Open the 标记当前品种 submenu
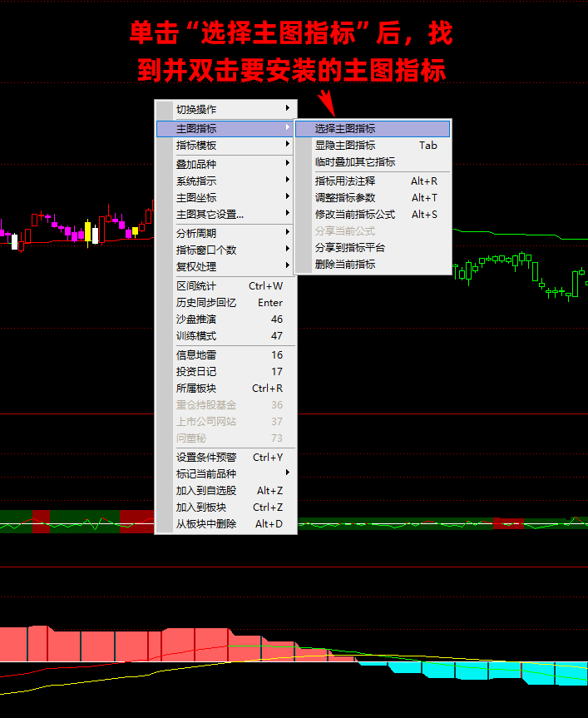The height and width of the screenshot is (718, 588). (x=226, y=474)
